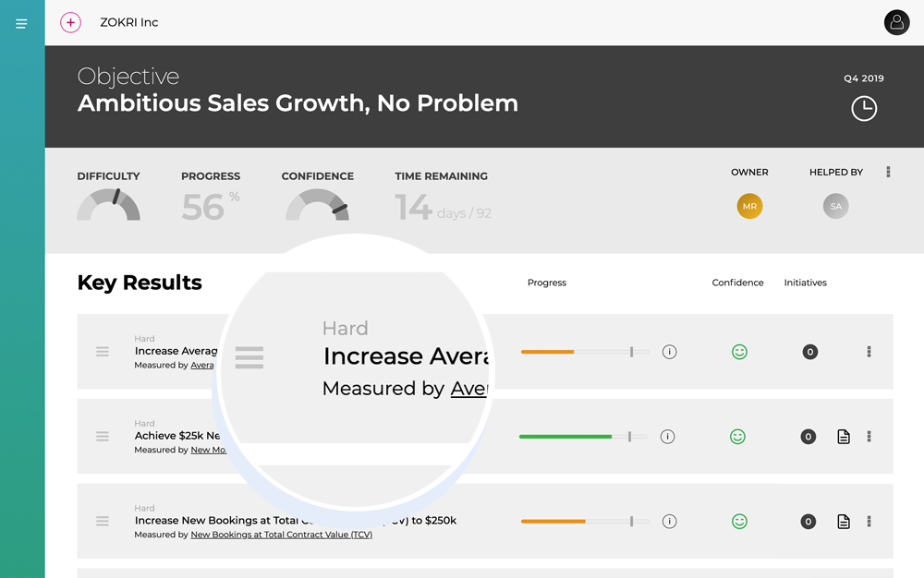Click green smiley confidence on first key result
The height and width of the screenshot is (578, 924).
(x=739, y=352)
